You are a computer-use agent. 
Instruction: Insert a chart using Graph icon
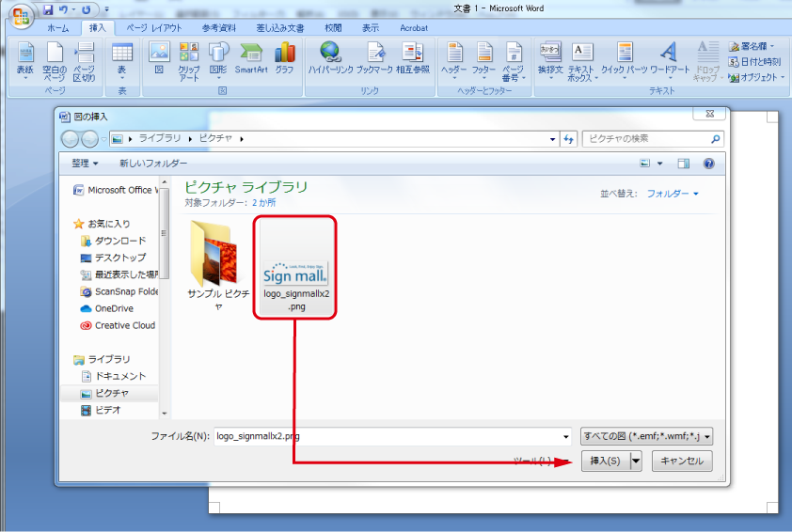284,56
